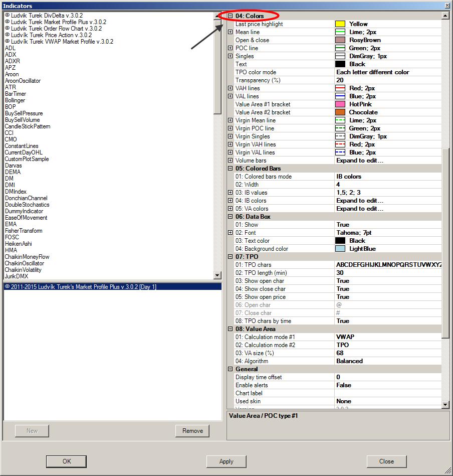Click the Apply button
This screenshot has height=476, width=453.
(226, 461)
